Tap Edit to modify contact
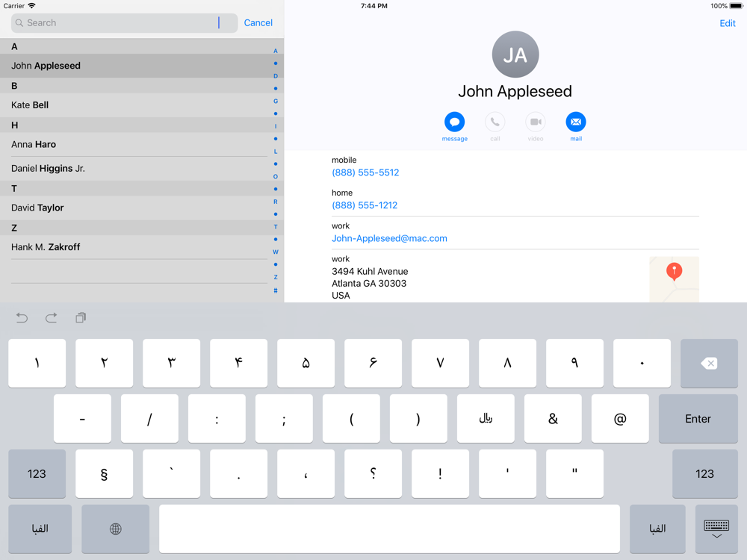The height and width of the screenshot is (560, 747). [x=727, y=23]
